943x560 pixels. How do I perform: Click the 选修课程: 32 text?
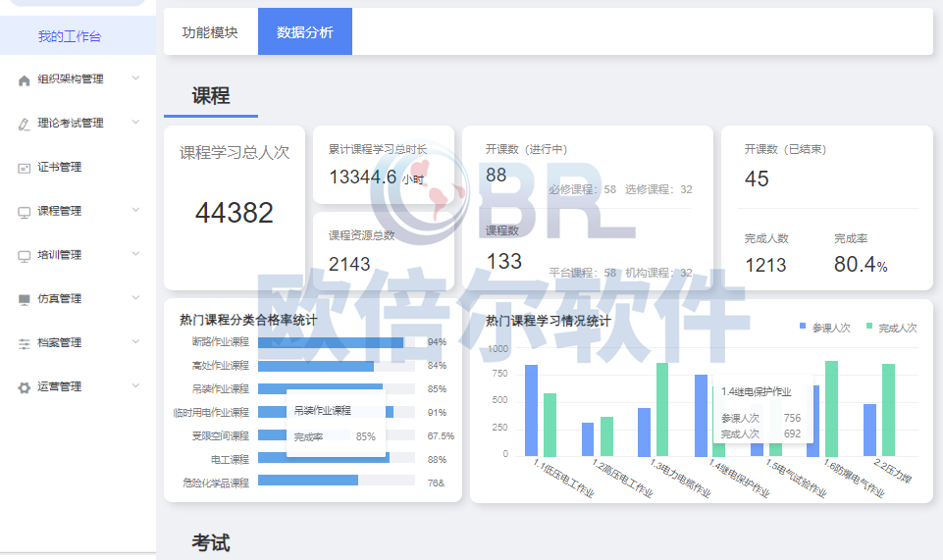658,189
